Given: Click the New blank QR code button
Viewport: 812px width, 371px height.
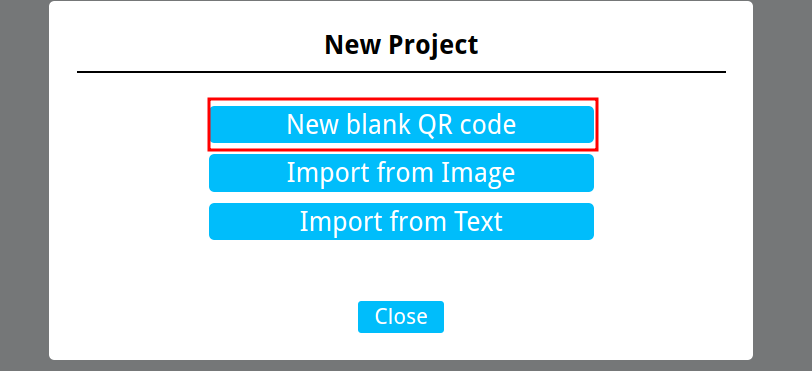Looking at the screenshot, I should (x=401, y=124).
